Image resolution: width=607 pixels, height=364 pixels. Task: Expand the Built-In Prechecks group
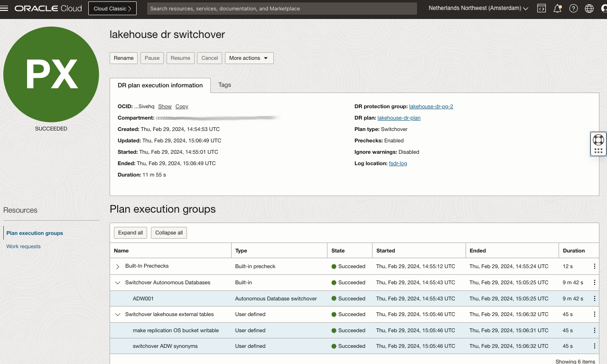pyautogui.click(x=118, y=267)
